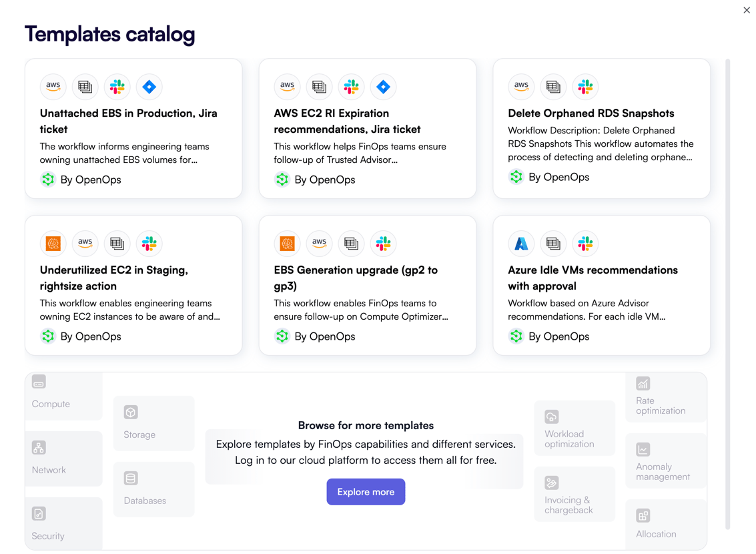This screenshot has width=756, height=554.
Task: Open Underutilized EC2 in Staging title
Action: [x=114, y=278]
